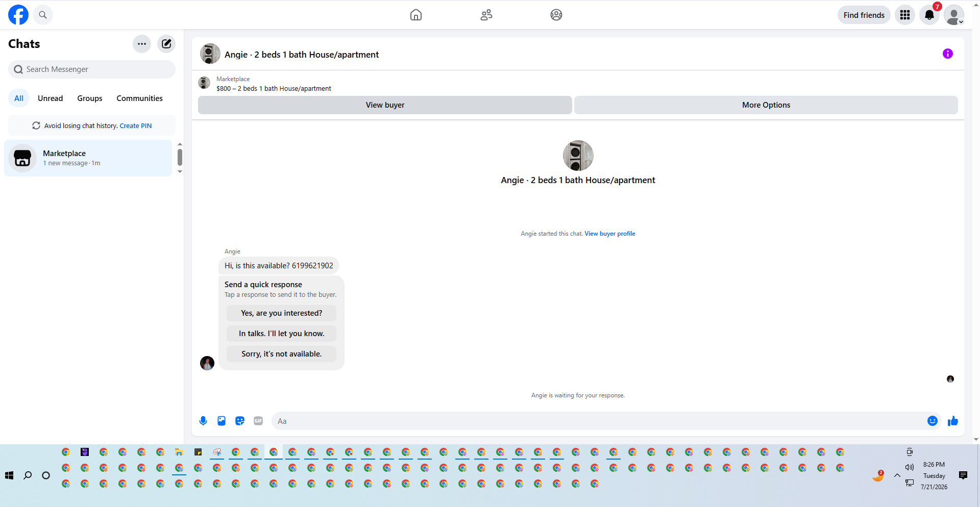Send quick response "Yes, are you interested?"
Screen dimensions: 980x507
[282, 313]
